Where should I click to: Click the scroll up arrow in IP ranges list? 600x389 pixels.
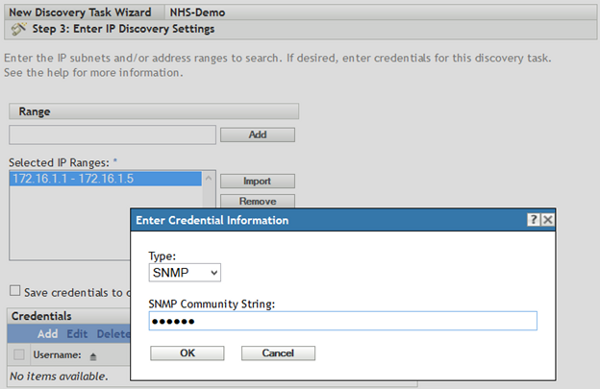point(209,178)
